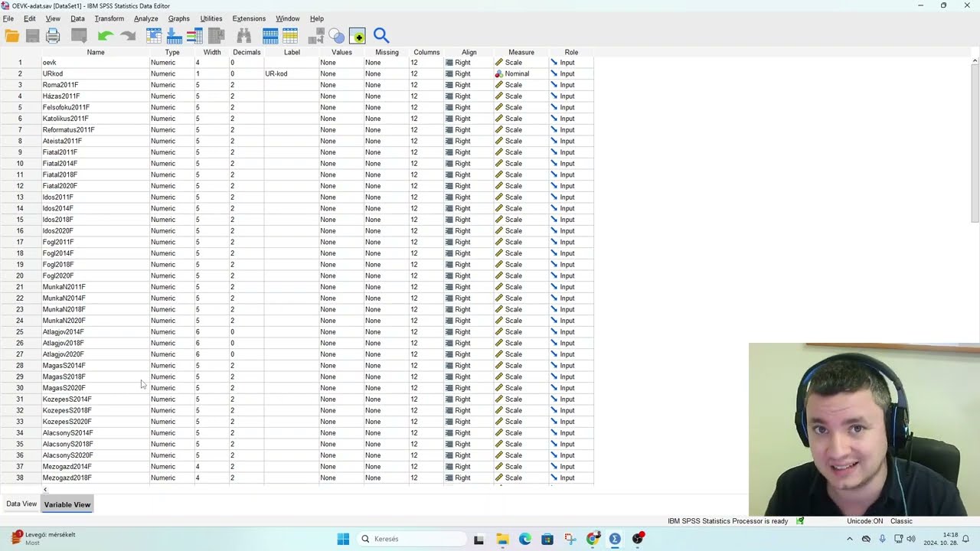Click the Find binoculars icon
The height and width of the screenshot is (551, 980).
tap(243, 35)
